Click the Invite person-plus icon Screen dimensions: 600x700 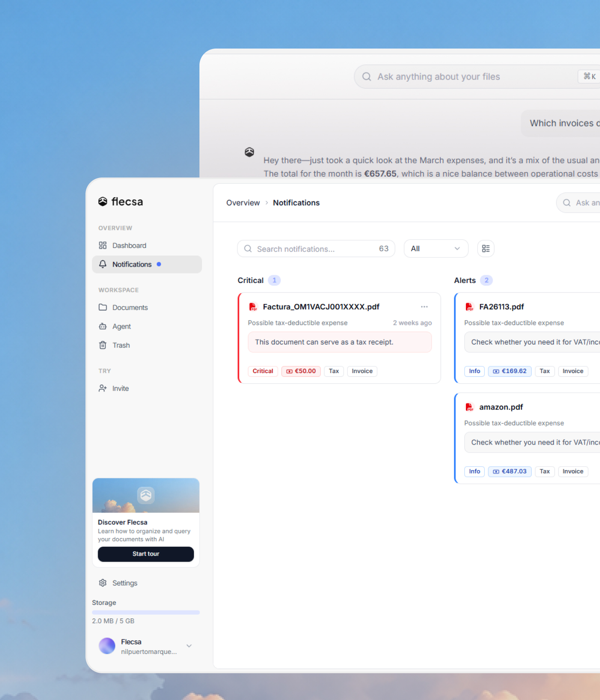point(103,388)
